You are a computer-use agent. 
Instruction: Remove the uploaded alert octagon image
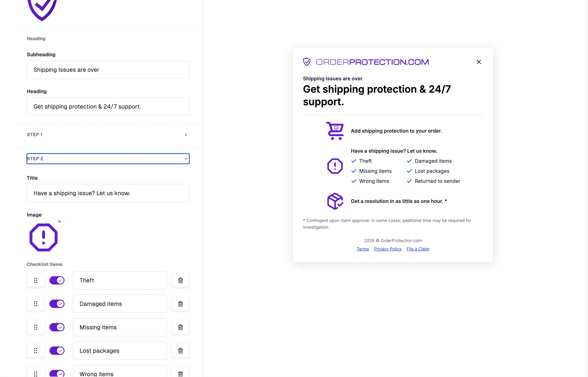[59, 221]
